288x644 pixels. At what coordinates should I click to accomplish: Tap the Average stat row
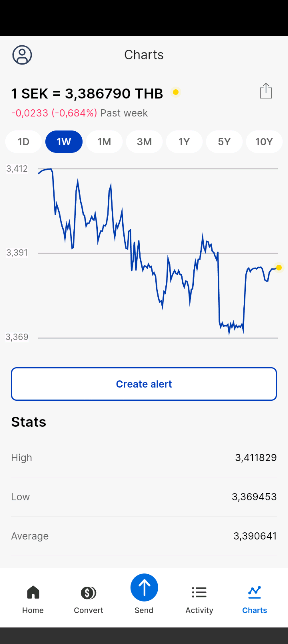point(144,536)
